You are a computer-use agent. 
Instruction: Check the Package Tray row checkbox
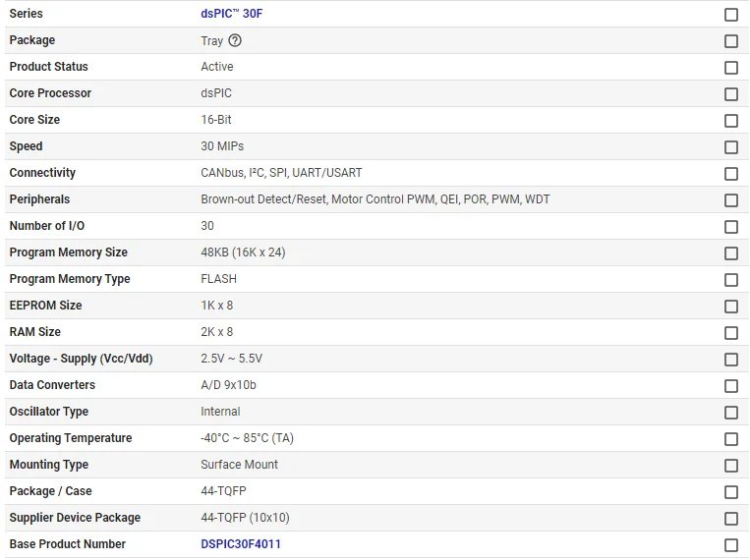[731, 41]
